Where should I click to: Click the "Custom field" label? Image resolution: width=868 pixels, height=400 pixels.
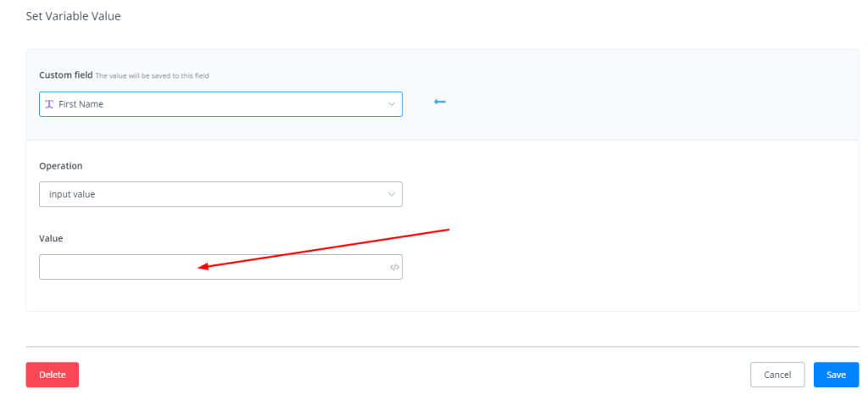point(65,75)
